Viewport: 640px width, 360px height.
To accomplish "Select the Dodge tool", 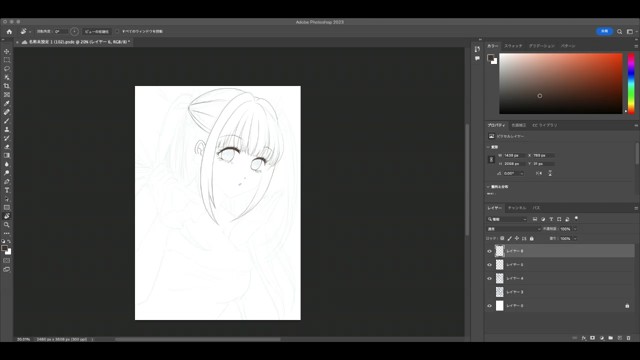I will (x=7, y=173).
